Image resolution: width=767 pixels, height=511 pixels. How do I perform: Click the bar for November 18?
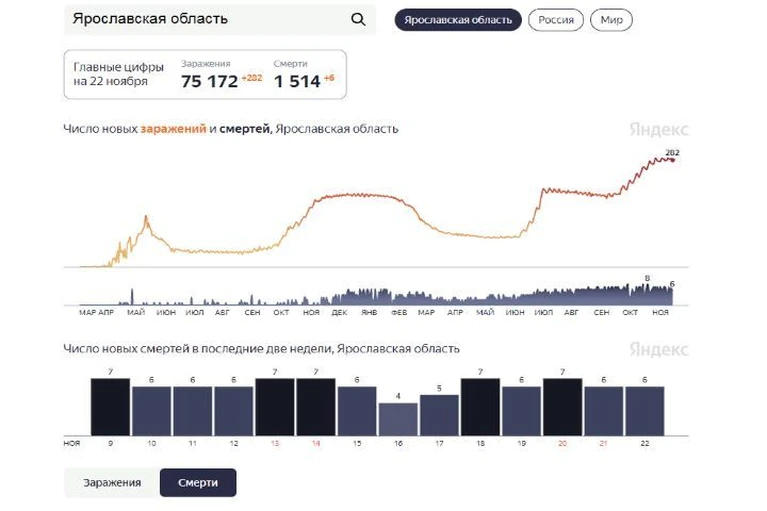point(480,407)
